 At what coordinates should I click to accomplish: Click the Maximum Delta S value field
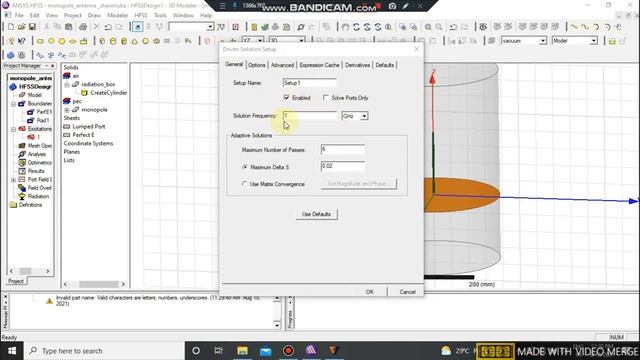(342, 167)
